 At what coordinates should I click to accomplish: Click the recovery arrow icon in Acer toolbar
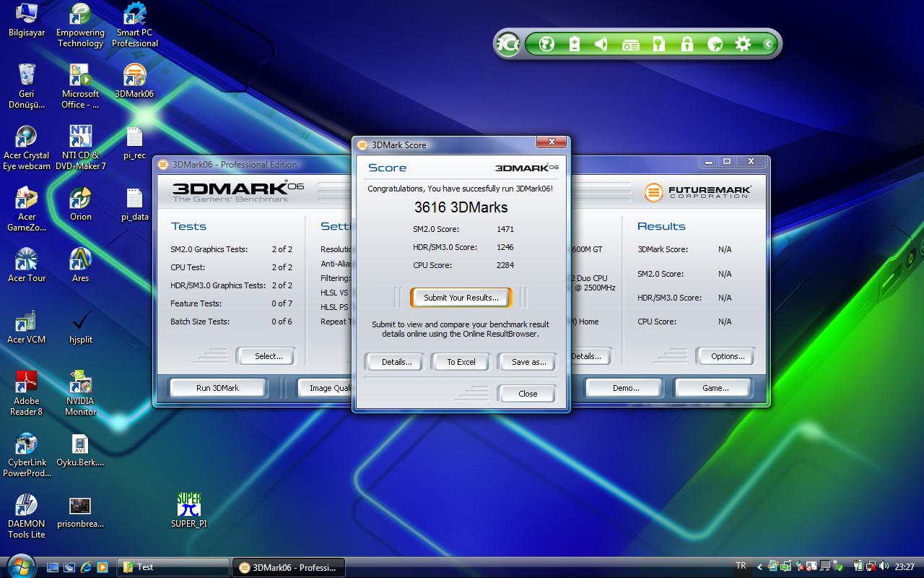715,44
